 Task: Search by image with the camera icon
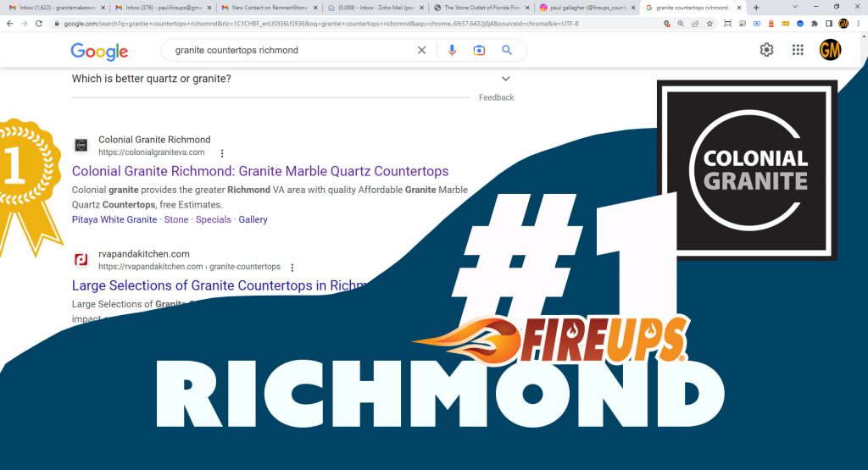[x=479, y=50]
